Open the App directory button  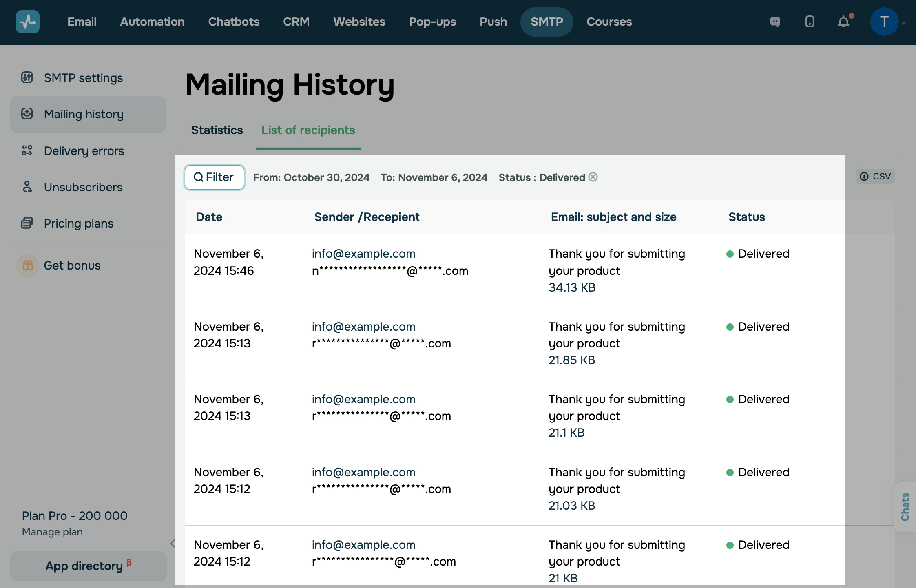88,566
